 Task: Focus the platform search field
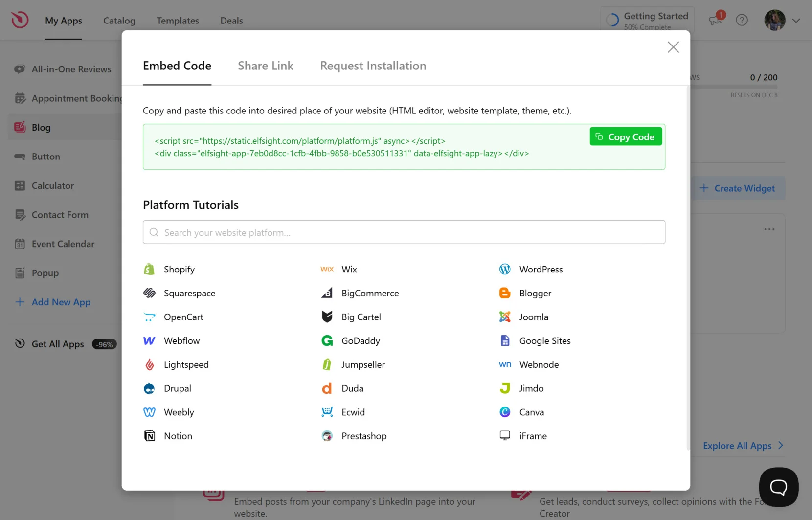coord(404,232)
